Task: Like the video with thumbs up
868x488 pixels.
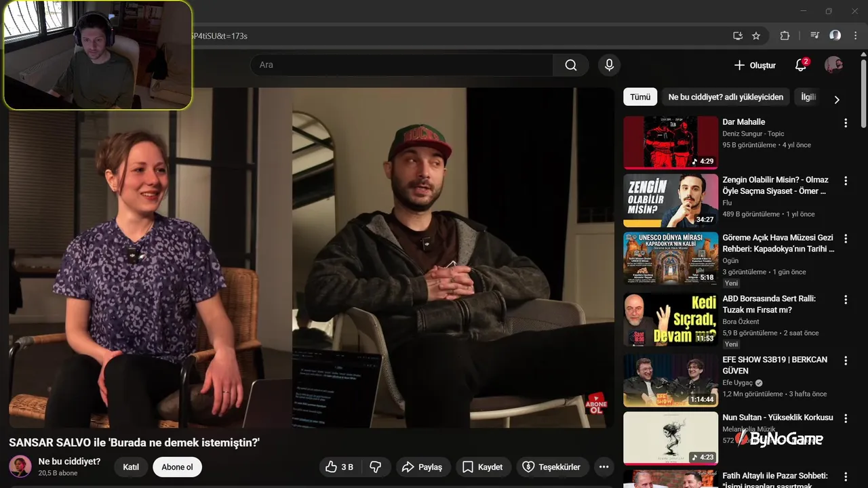Action: click(339, 467)
